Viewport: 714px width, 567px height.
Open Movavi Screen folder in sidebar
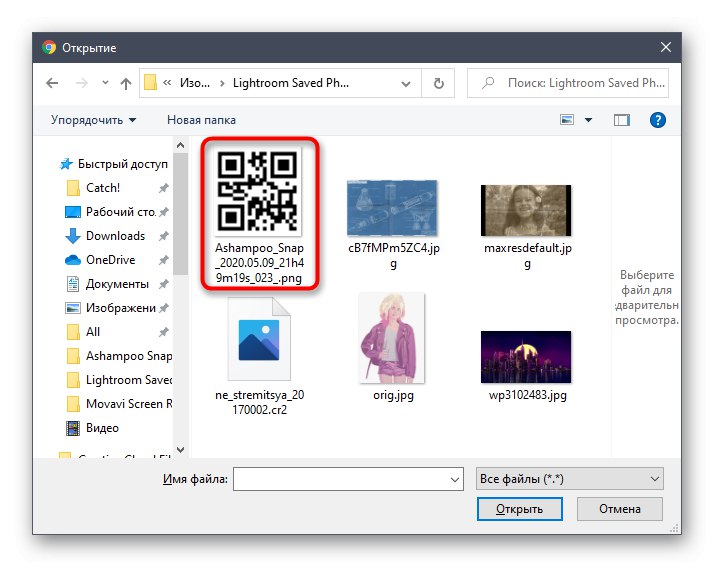(x=129, y=404)
